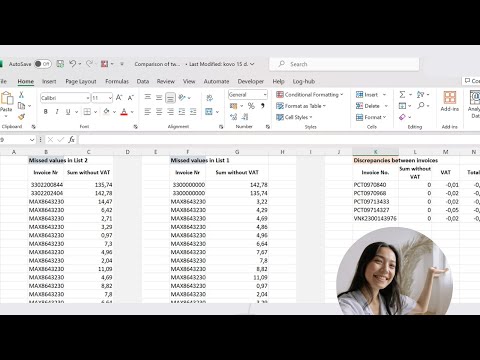Image resolution: width=480 pixels, height=360 pixels.
Task: Click Find & Select magnifier icon
Action: [x=421, y=106]
